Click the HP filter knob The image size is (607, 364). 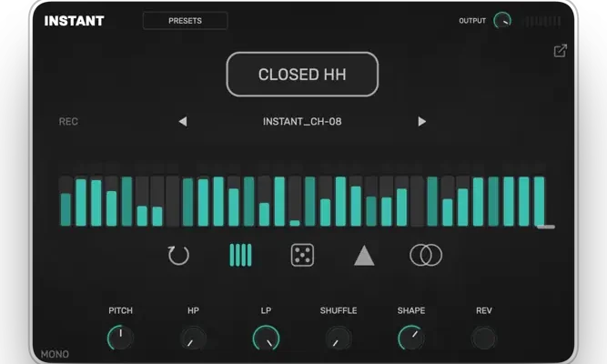(193, 338)
